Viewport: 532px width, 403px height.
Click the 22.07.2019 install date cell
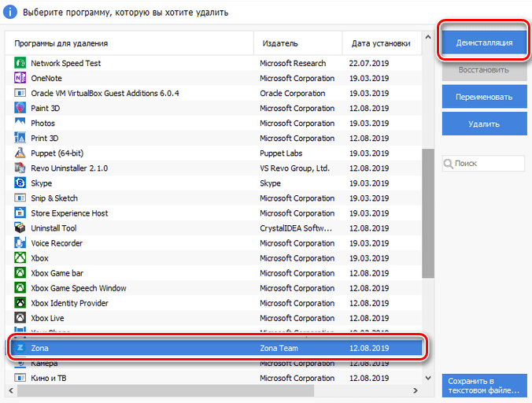(369, 63)
